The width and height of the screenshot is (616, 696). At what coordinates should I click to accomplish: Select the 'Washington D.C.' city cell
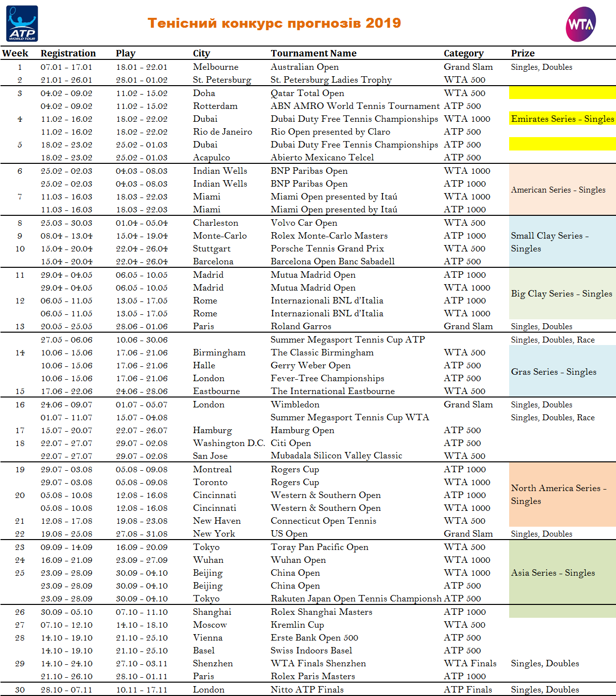pyautogui.click(x=229, y=443)
